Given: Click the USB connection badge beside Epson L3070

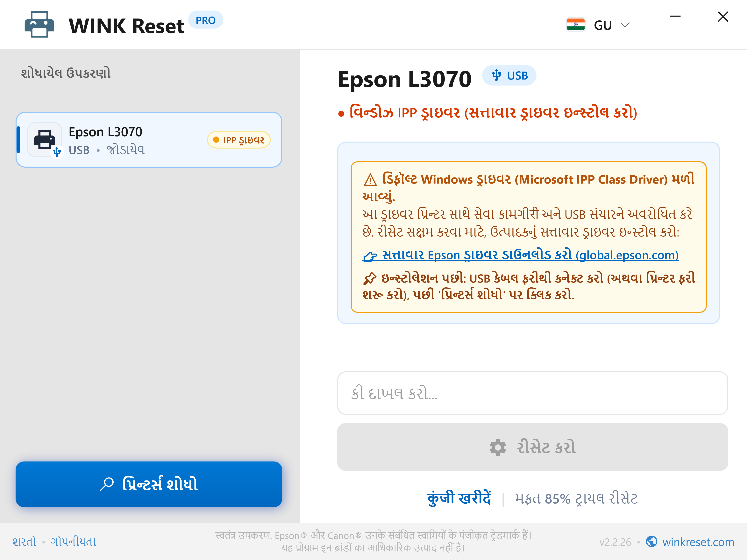Looking at the screenshot, I should [x=509, y=76].
